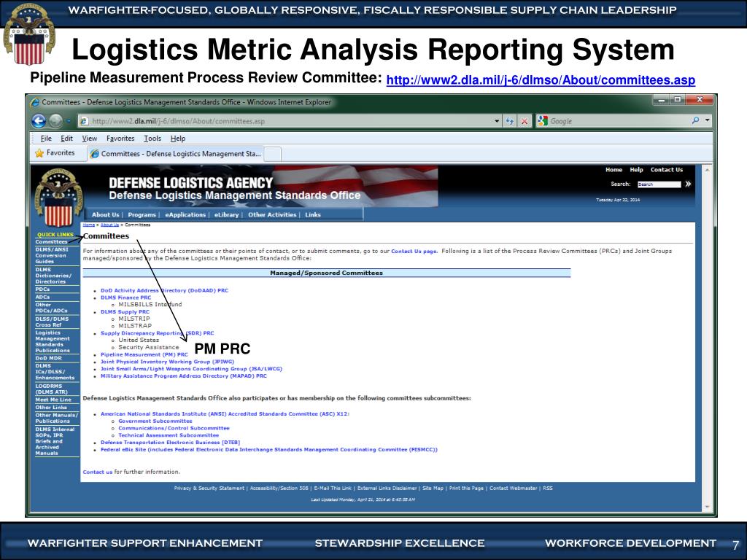The width and height of the screenshot is (747, 560).
Task: Click the Favorites star icon
Action: tap(39, 153)
